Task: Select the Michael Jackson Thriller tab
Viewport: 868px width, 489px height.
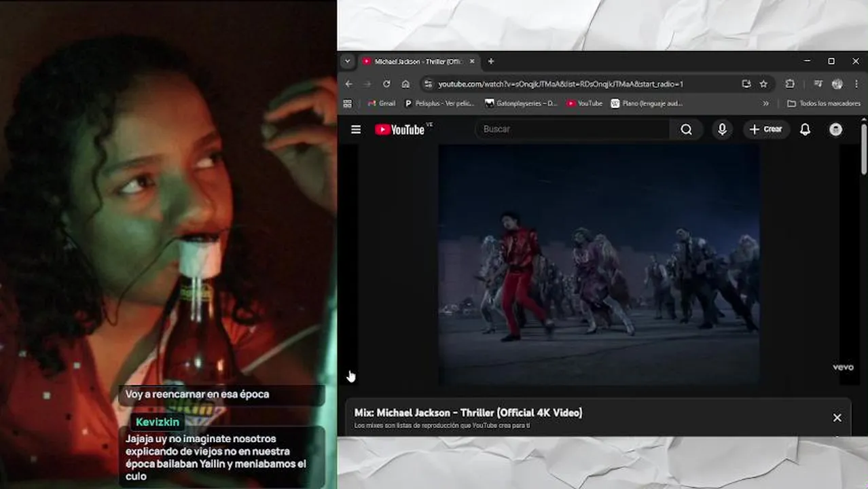Action: (x=417, y=61)
